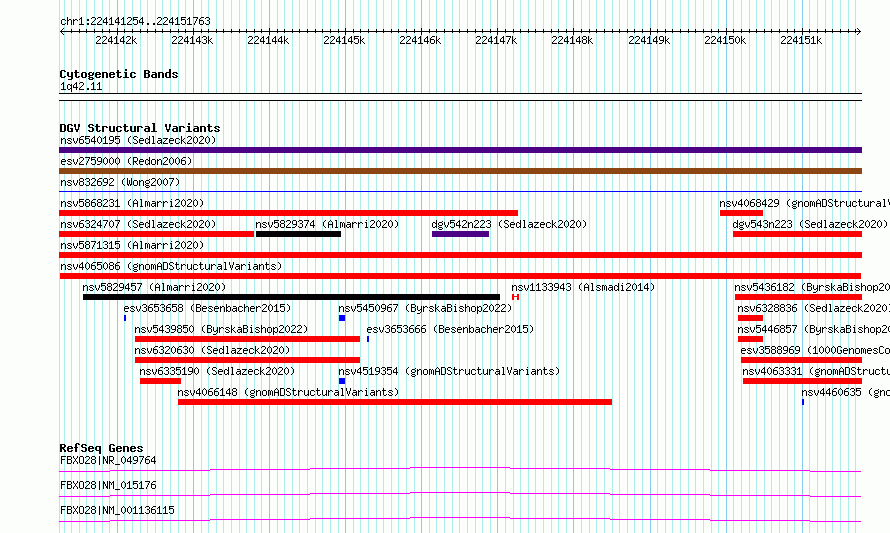Image resolution: width=890 pixels, height=533 pixels.
Task: Click the right arrow at ruler end
Action: (x=859, y=32)
